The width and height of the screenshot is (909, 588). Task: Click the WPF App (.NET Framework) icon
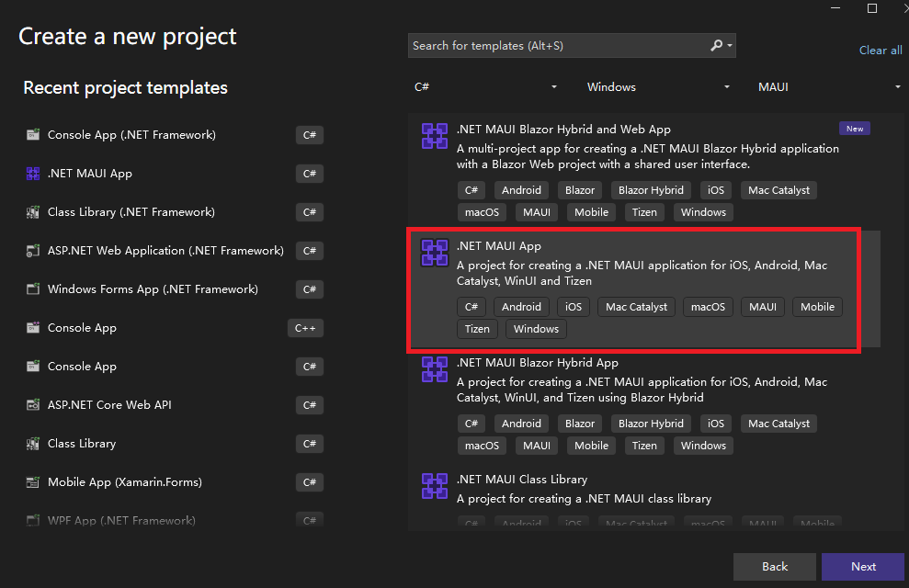click(x=33, y=520)
